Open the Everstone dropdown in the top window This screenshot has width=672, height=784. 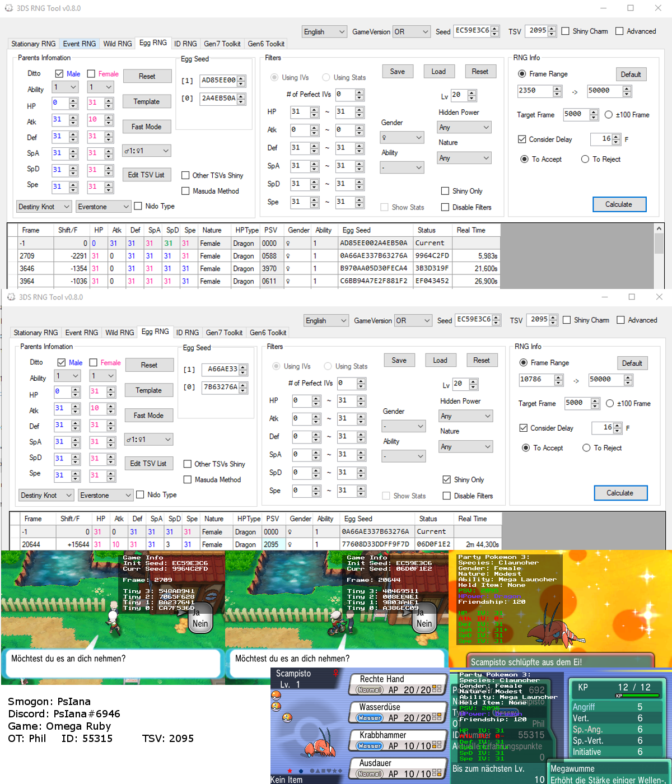coord(104,207)
